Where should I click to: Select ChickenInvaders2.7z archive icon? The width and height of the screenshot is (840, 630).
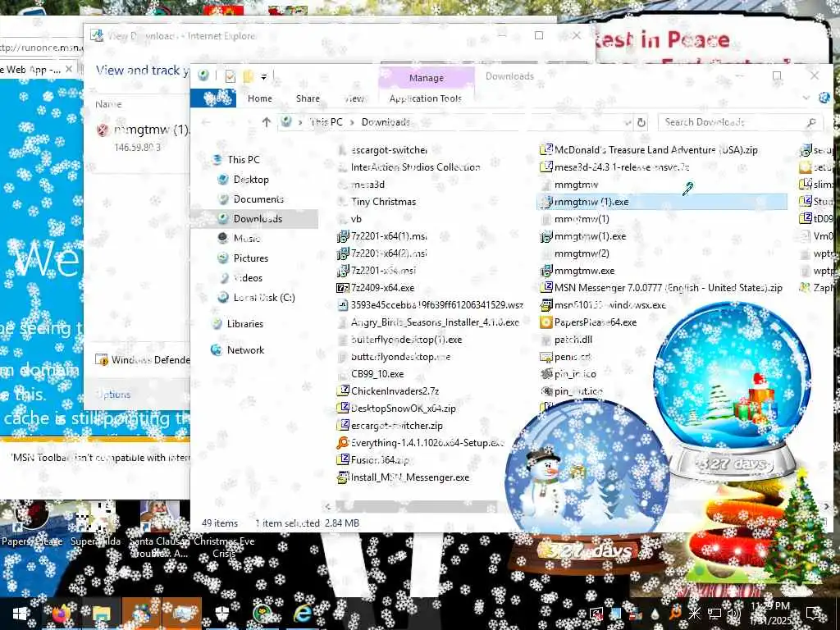pos(342,391)
